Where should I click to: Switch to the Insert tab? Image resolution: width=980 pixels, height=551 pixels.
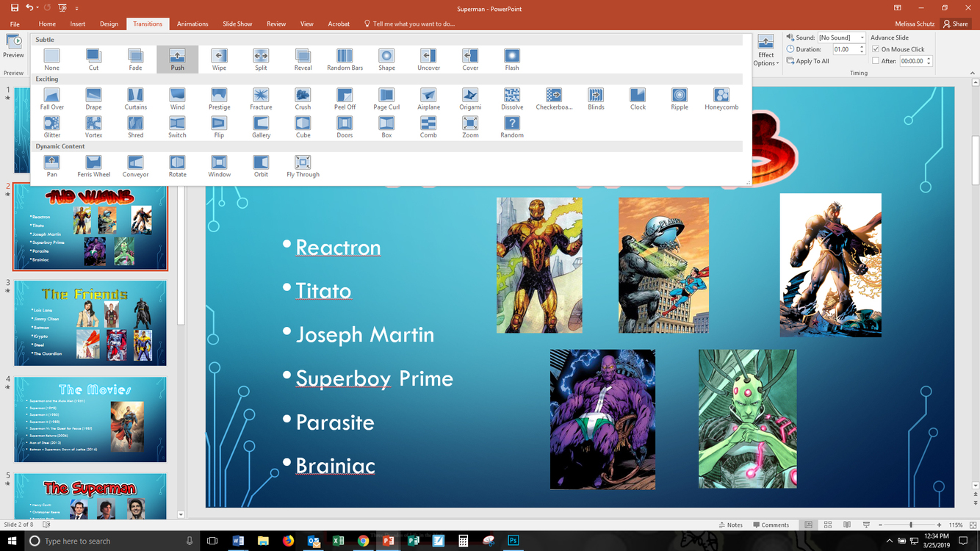(78, 24)
